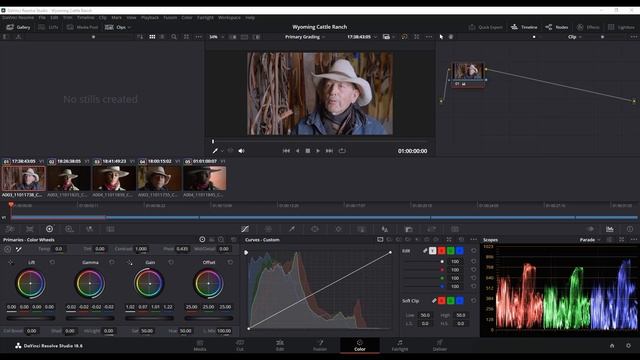Viewport: 640px width, 360px height.
Task: Open the Gallery panel
Action: click(19, 27)
